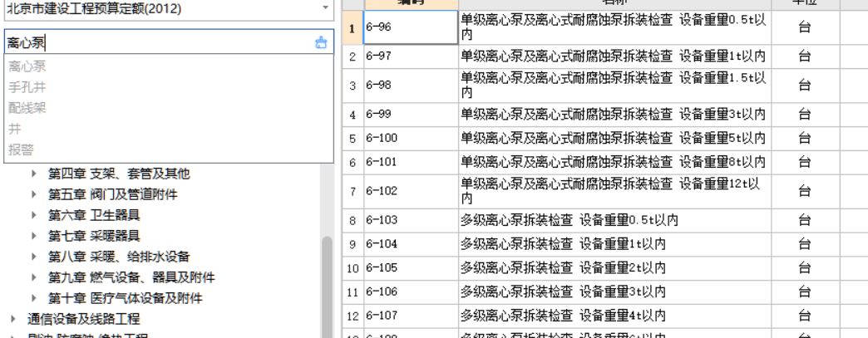Expand 第七章 采暖器具 node

34,236
